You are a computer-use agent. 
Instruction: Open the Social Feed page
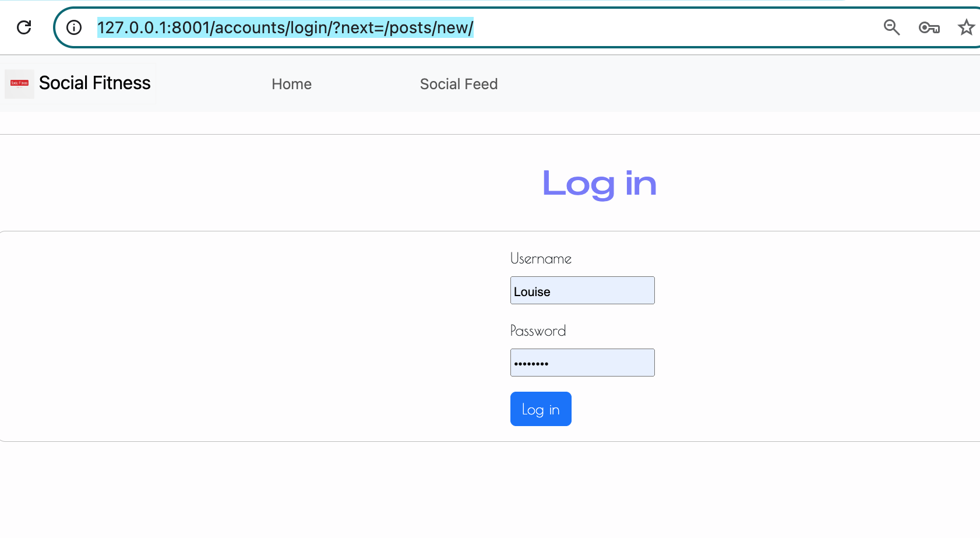point(459,84)
